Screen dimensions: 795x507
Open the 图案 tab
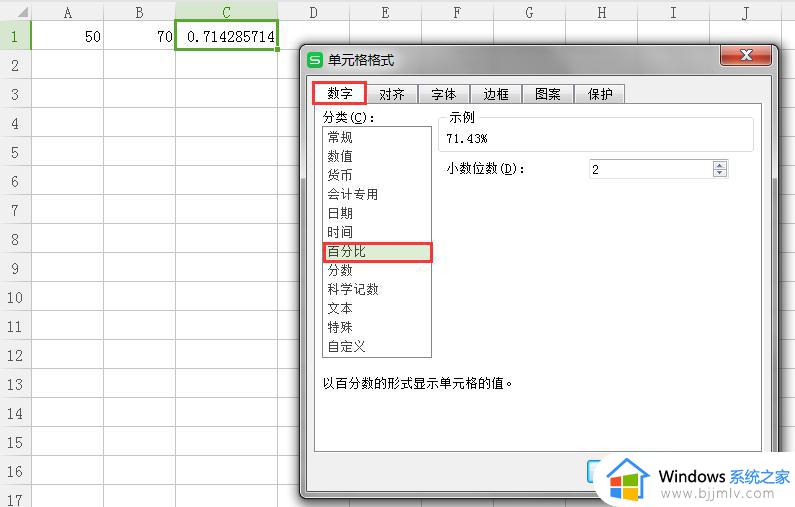pyautogui.click(x=548, y=94)
